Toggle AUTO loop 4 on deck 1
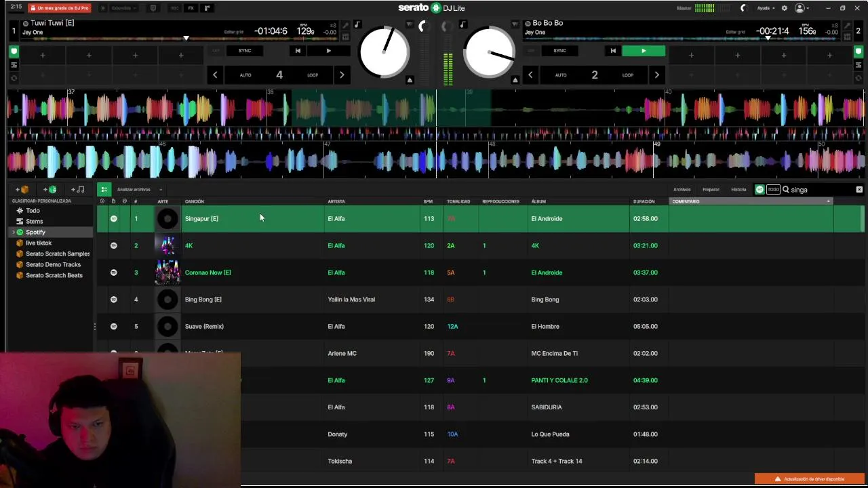Image resolution: width=868 pixels, height=488 pixels. point(279,75)
